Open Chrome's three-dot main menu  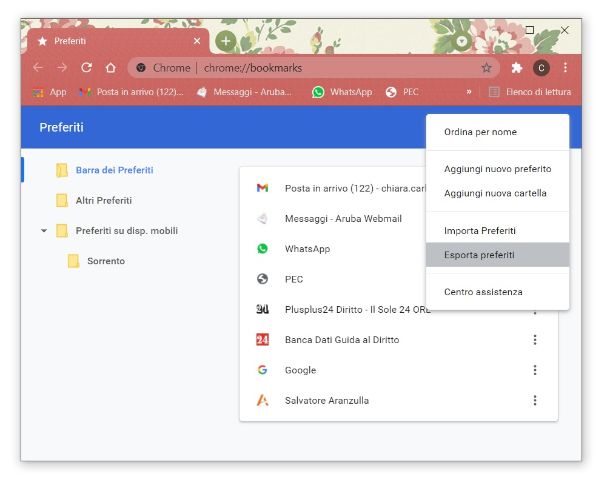pos(565,68)
